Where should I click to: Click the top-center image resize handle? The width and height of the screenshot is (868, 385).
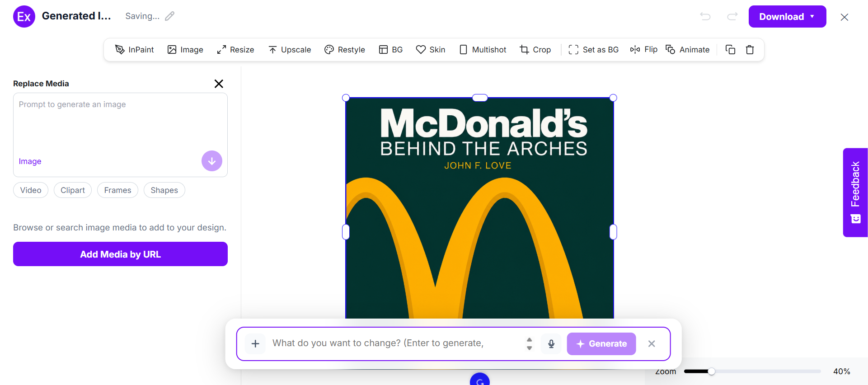(480, 98)
